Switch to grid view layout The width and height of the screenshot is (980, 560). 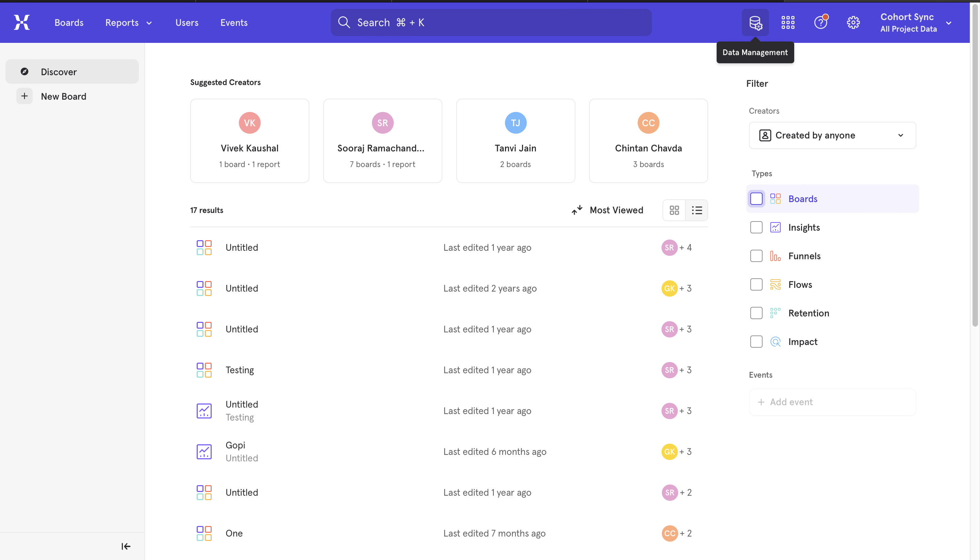[x=674, y=210]
